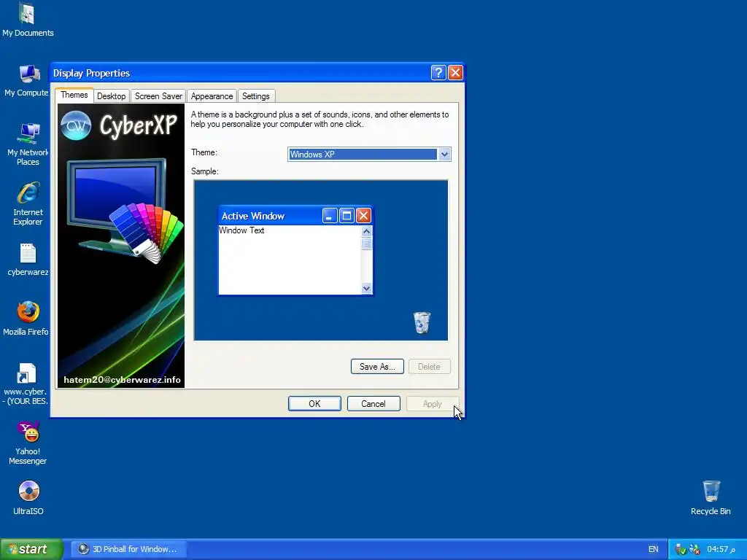Click the network connection tray icon
The height and width of the screenshot is (560, 747).
pos(694,550)
